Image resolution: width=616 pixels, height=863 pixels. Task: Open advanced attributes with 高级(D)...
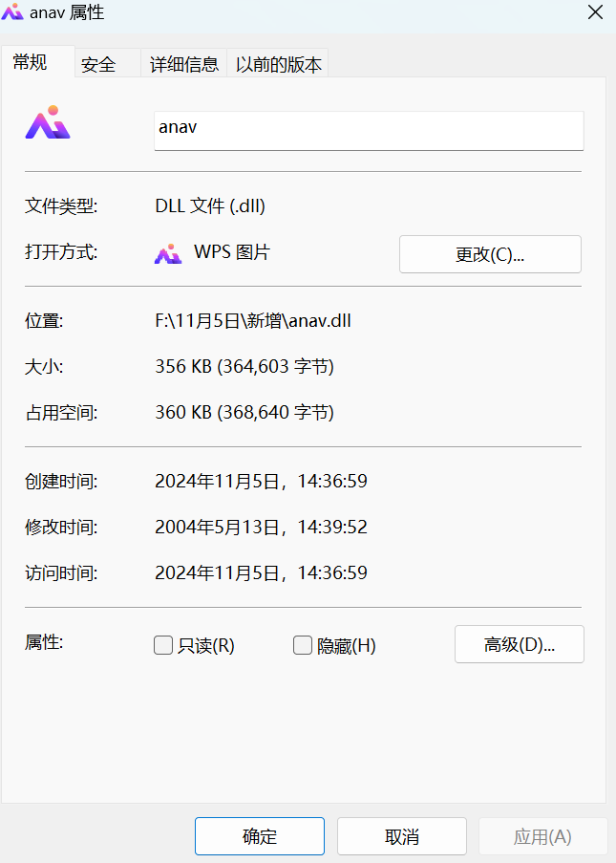(520, 644)
